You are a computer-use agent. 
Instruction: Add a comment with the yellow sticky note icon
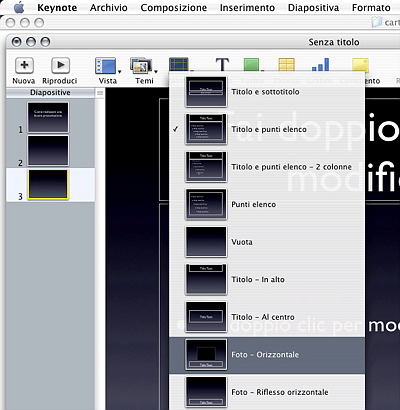(361, 65)
